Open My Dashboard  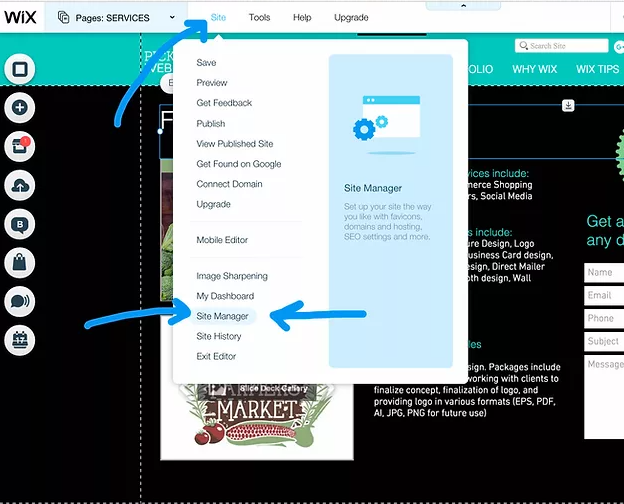[x=225, y=296]
